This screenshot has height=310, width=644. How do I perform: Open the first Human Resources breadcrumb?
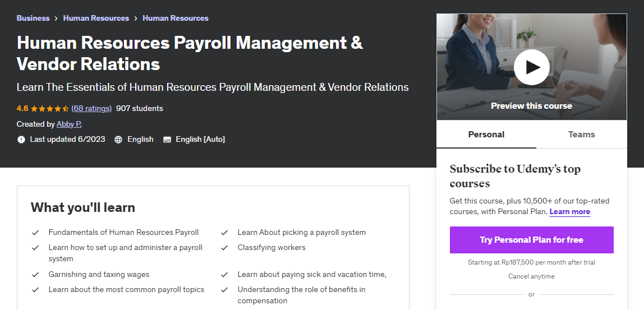[x=96, y=18]
